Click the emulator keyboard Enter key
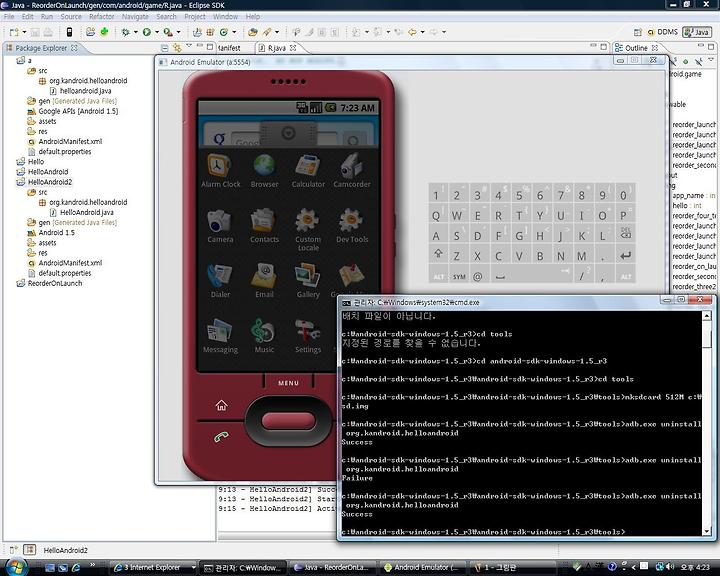Screen dimensions: 720x576 [x=625, y=256]
